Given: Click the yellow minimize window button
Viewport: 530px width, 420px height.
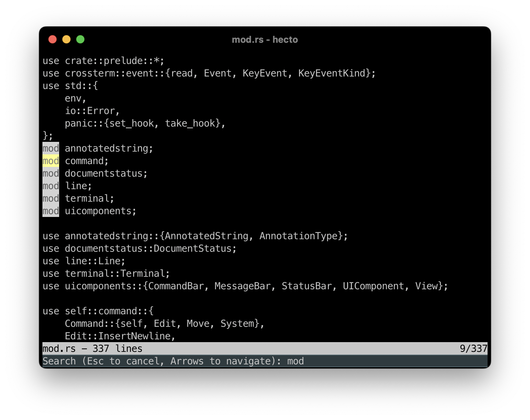Looking at the screenshot, I should tap(66, 39).
